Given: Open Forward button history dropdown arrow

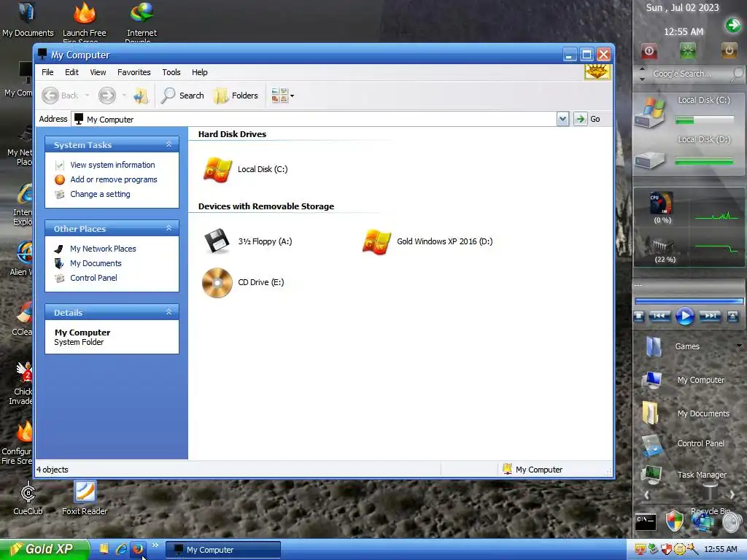Looking at the screenshot, I should click(124, 96).
